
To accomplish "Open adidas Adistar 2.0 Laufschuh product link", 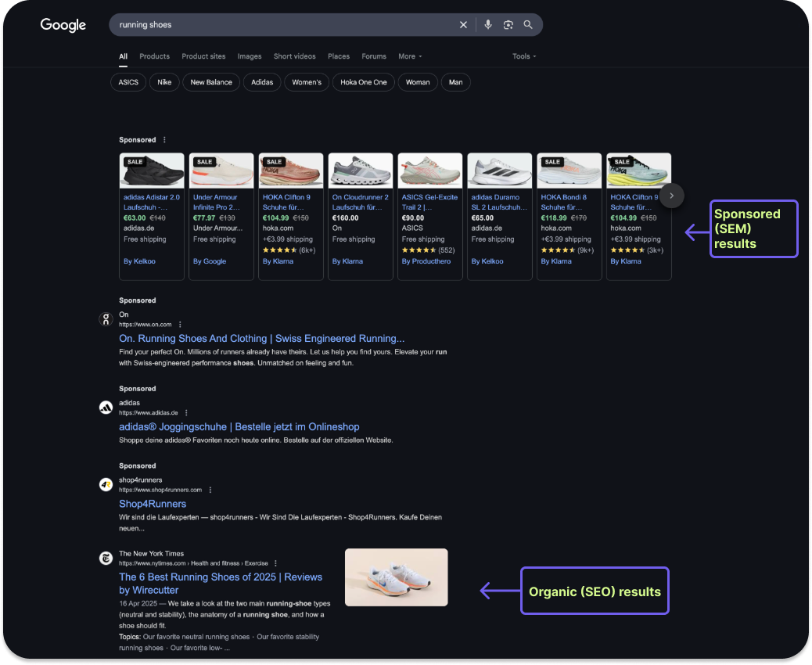I will [152, 203].
